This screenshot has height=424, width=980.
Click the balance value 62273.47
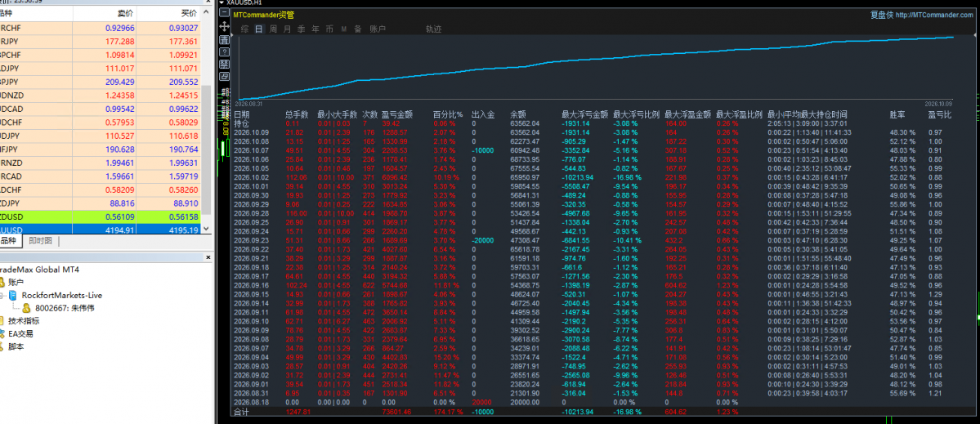[x=525, y=141]
